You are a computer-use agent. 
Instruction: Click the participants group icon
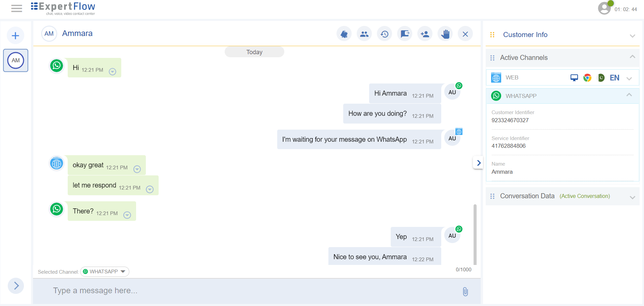point(364,34)
